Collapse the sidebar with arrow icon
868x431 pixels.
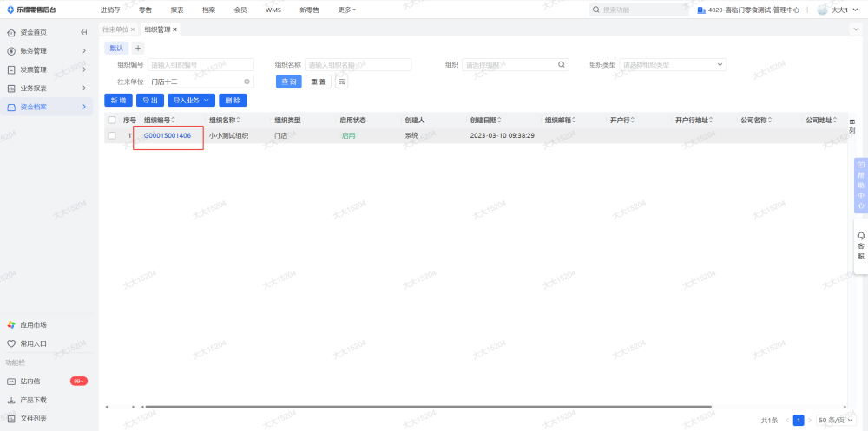pos(83,32)
